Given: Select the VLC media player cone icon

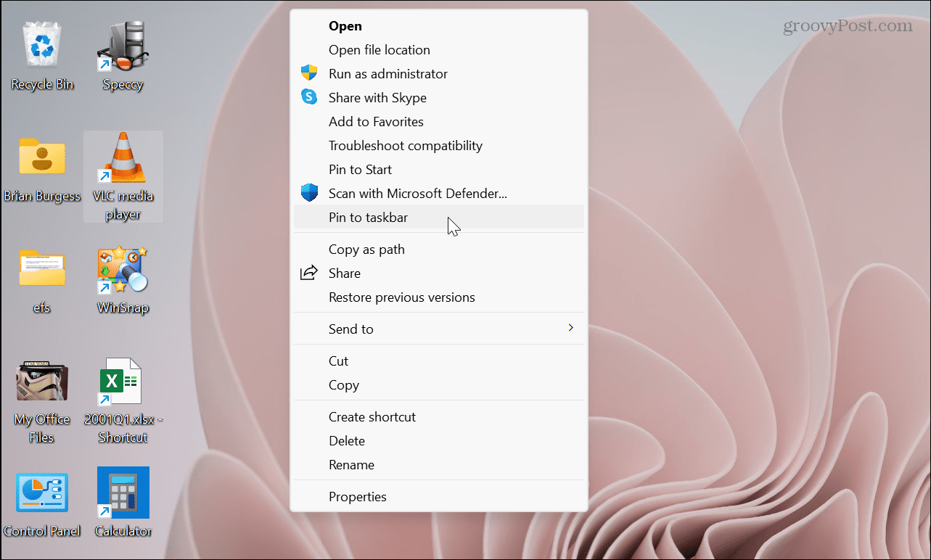Looking at the screenshot, I should [123, 157].
